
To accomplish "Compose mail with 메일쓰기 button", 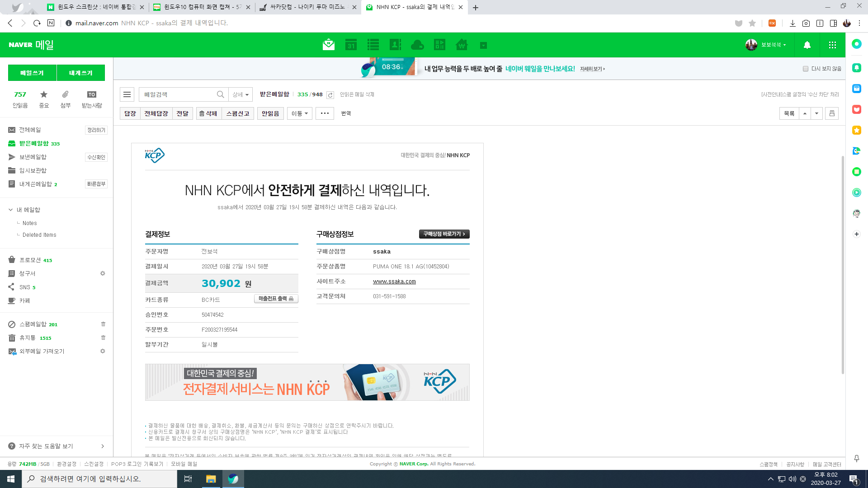I will click(x=32, y=73).
